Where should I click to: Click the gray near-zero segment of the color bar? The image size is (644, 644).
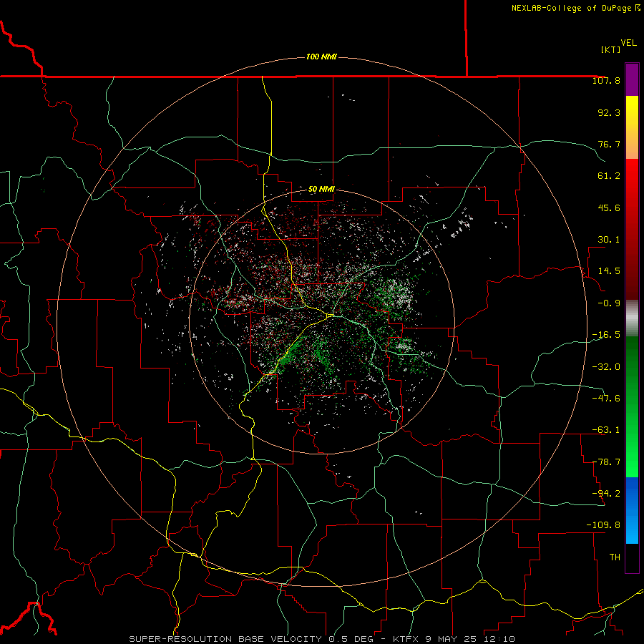pos(632,318)
